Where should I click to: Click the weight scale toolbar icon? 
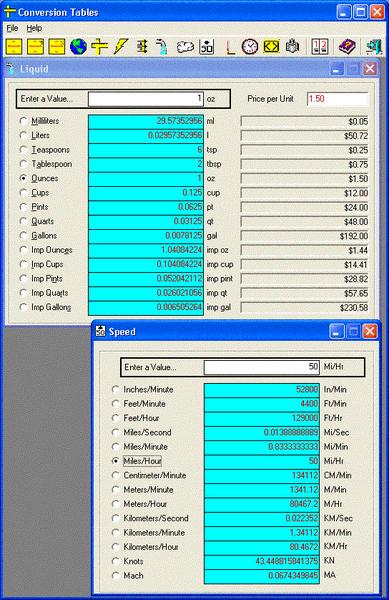click(x=292, y=47)
